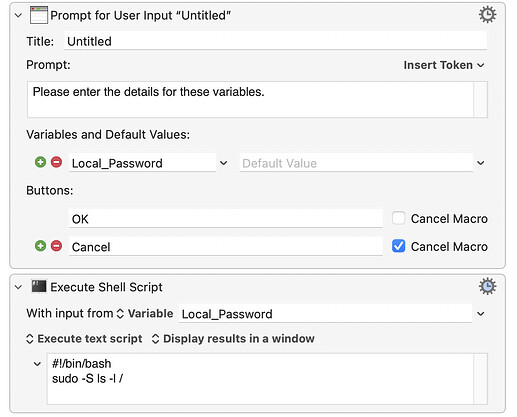This screenshot has height=417, width=517.
Task: Enable Cancel Macro for the OK button
Action: 398,218
